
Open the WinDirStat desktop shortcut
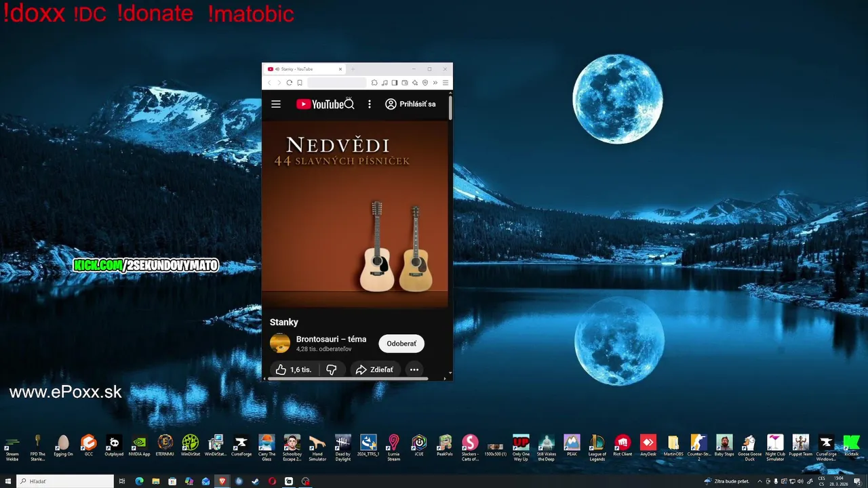[x=191, y=446]
